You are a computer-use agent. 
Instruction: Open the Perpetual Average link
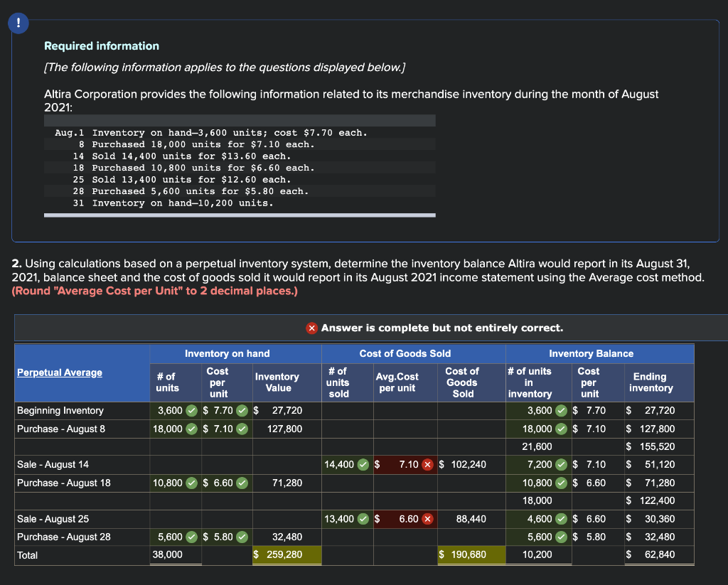(x=60, y=372)
